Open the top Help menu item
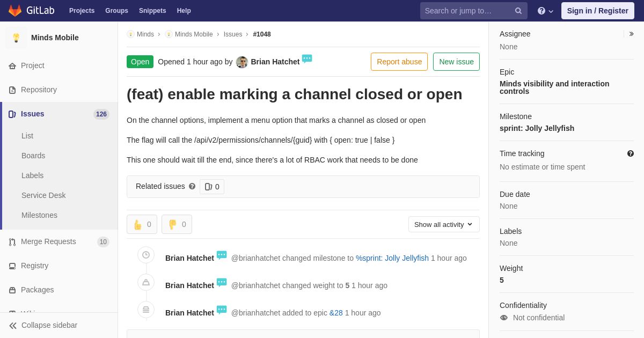This screenshot has width=644, height=338. click(x=184, y=11)
